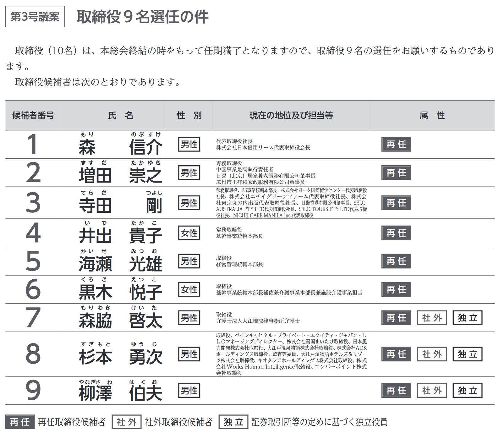Click the 属性 column header
The image size is (504, 433).
point(432,115)
